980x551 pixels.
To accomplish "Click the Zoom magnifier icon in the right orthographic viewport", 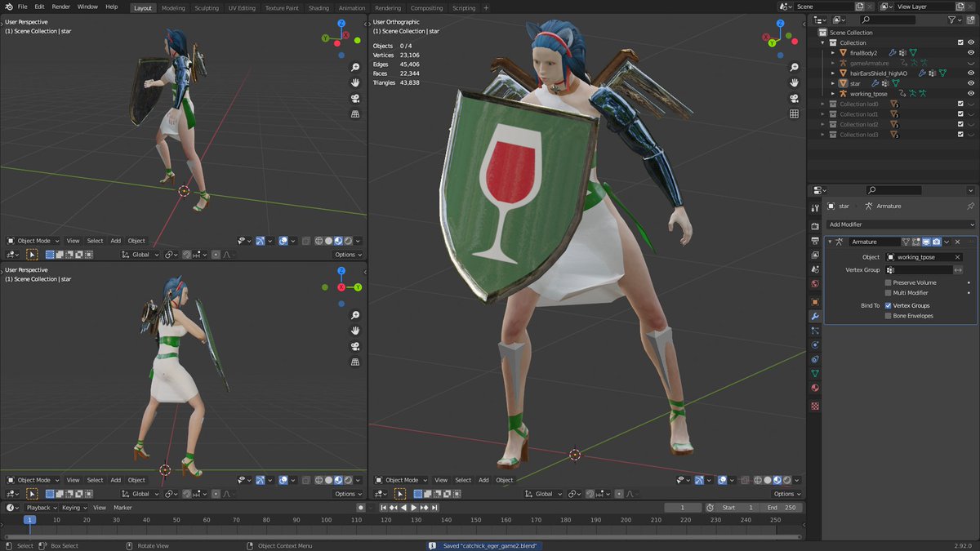I will pos(794,68).
